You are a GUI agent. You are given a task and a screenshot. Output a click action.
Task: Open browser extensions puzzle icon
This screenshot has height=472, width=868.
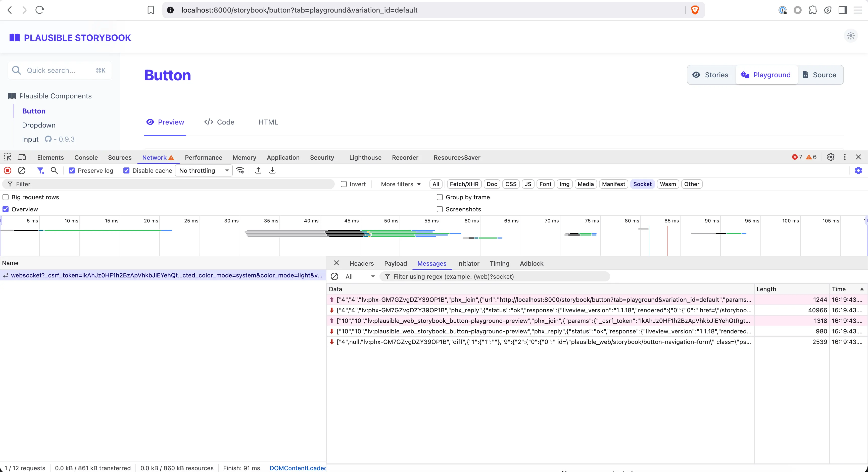[x=813, y=10]
